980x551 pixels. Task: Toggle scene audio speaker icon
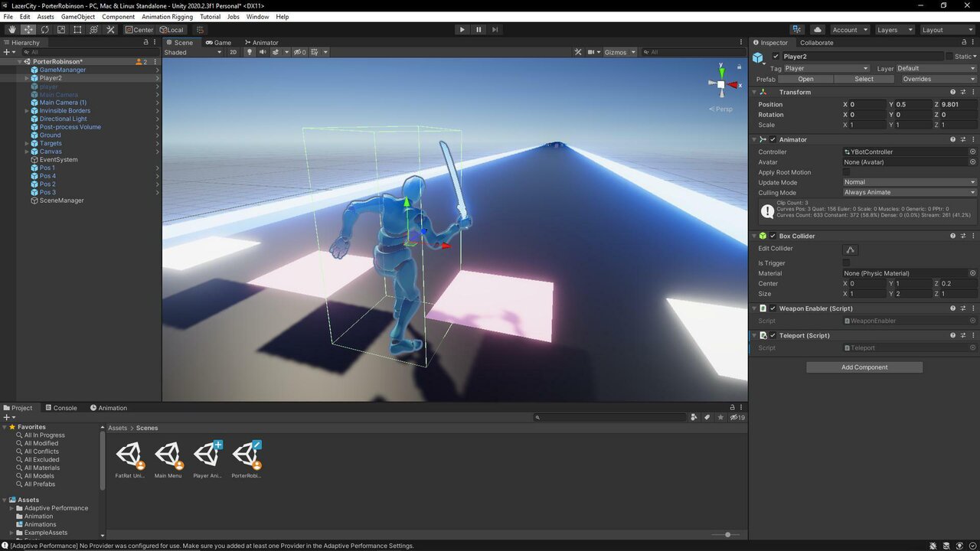pyautogui.click(x=263, y=52)
